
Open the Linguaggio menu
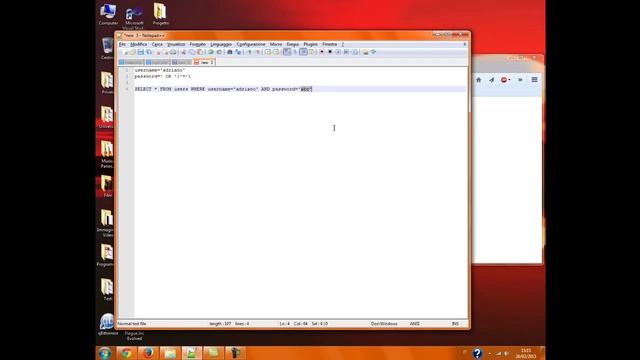click(x=221, y=44)
